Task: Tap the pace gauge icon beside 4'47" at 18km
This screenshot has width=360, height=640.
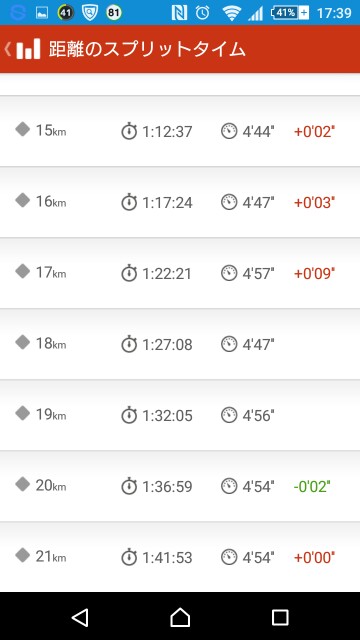Action: coord(229,344)
